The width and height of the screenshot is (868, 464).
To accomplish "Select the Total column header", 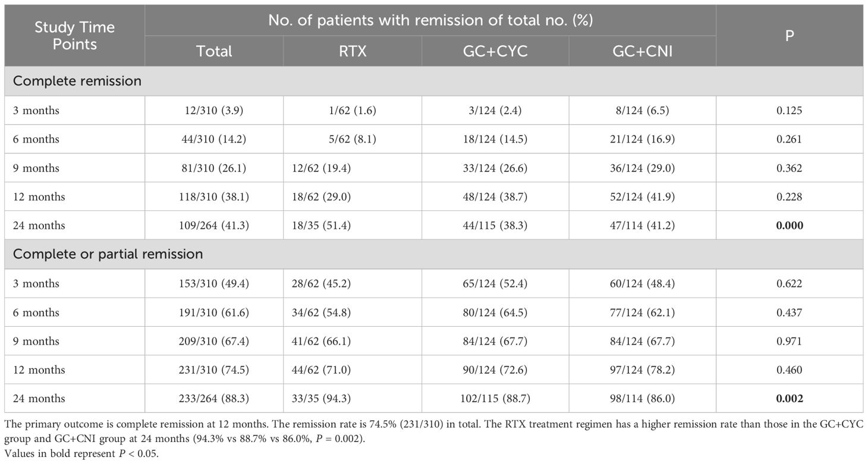I will [x=214, y=52].
